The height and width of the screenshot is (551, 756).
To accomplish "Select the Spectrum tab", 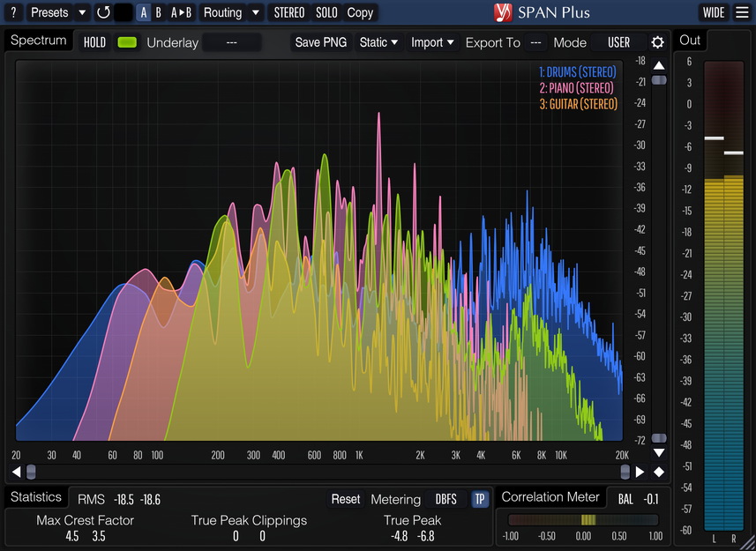I will [39, 41].
